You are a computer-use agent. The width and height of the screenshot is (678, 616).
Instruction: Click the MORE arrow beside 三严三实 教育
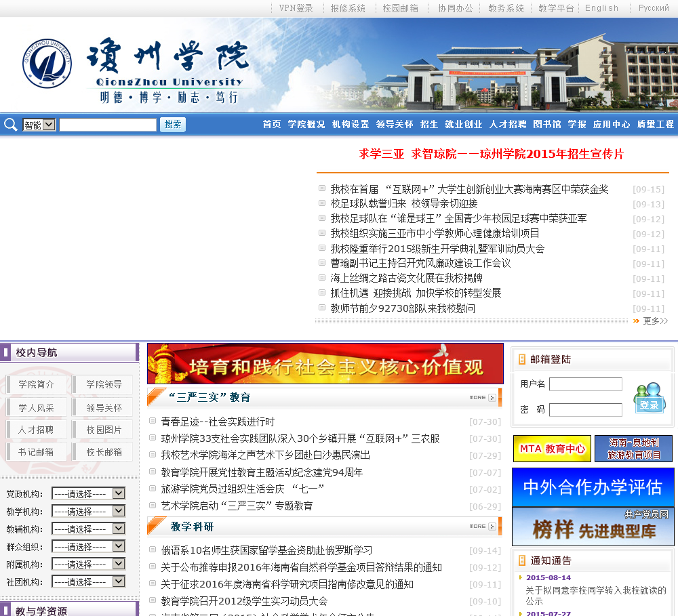pyautogui.click(x=492, y=398)
